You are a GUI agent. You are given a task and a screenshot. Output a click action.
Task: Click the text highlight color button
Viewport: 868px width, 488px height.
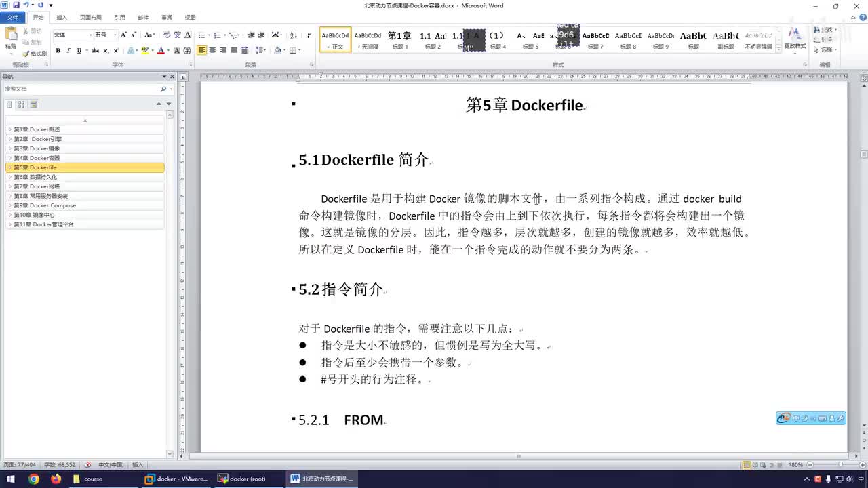tap(144, 51)
